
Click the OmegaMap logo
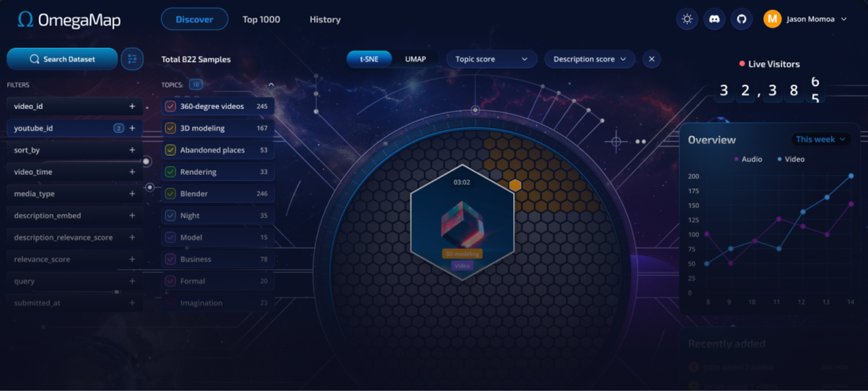[x=69, y=20]
